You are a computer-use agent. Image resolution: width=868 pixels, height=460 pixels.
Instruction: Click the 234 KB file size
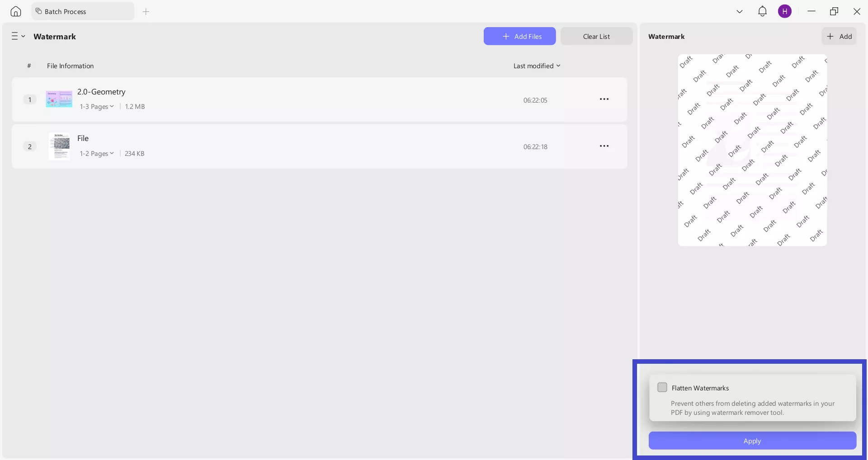tap(134, 154)
